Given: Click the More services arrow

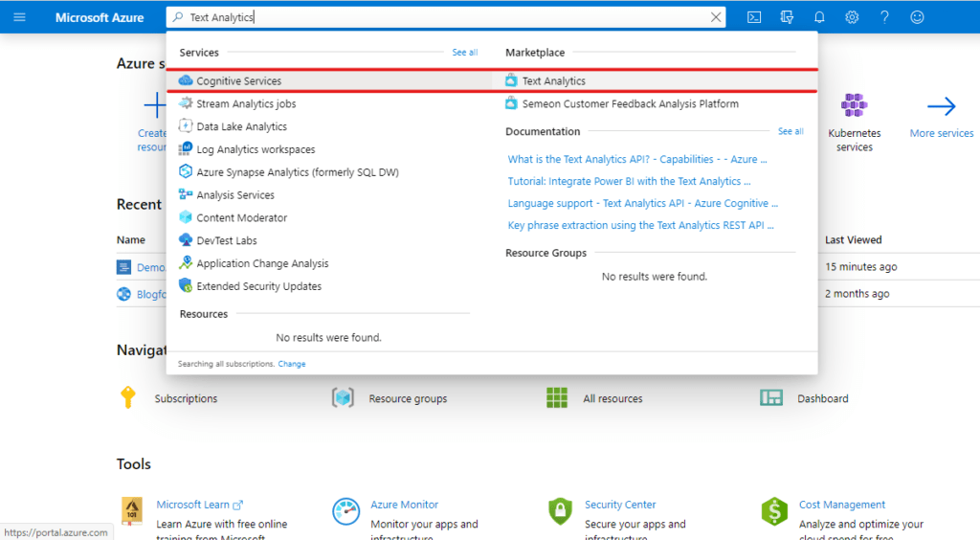Looking at the screenshot, I should point(941,107).
